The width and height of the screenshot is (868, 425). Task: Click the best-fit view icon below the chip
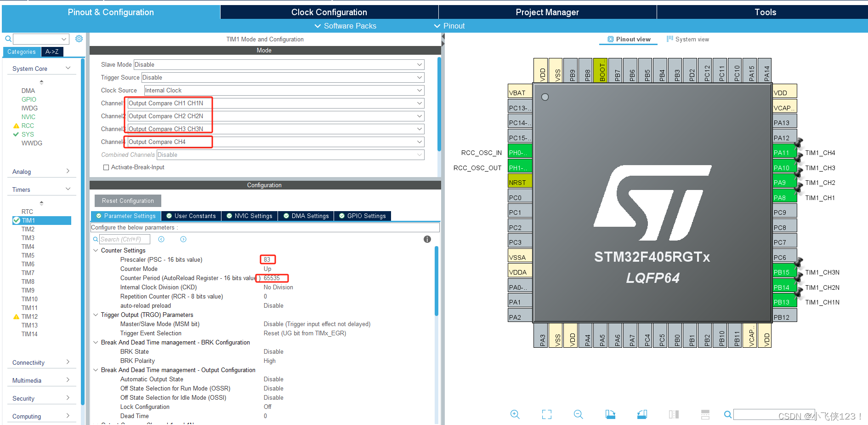pyautogui.click(x=546, y=414)
